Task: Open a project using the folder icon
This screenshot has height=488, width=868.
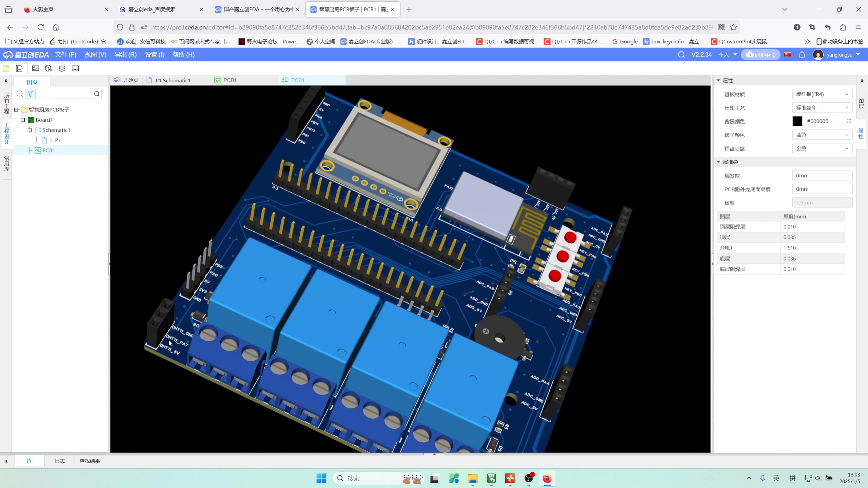Action: (x=6, y=68)
